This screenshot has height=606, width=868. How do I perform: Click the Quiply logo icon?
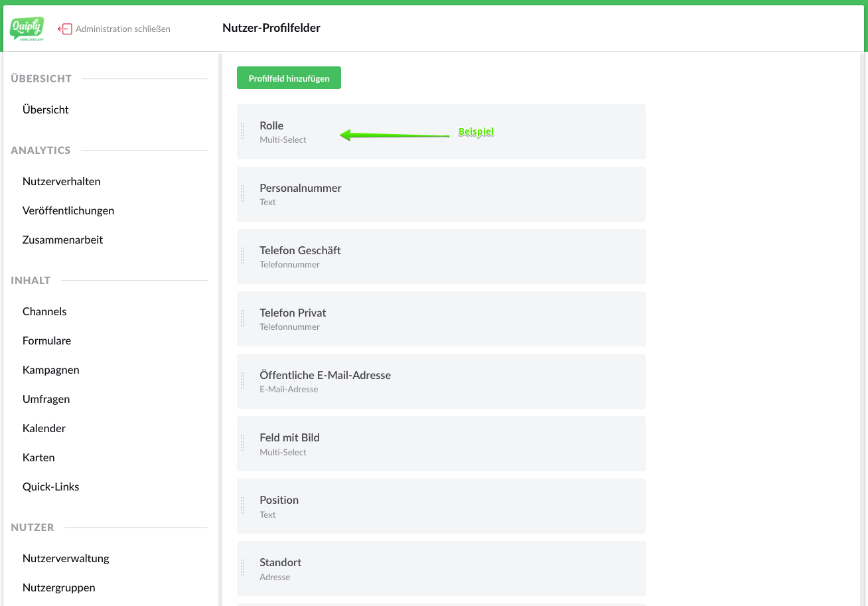(x=27, y=29)
